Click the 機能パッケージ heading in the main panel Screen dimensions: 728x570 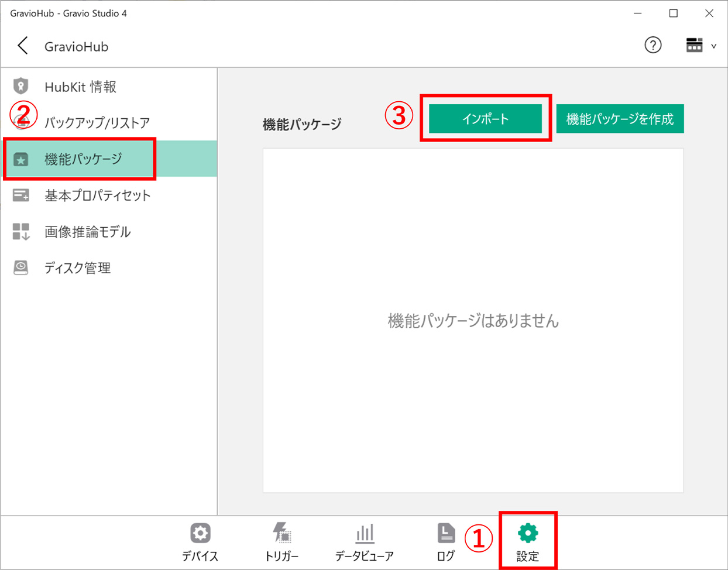coord(302,124)
